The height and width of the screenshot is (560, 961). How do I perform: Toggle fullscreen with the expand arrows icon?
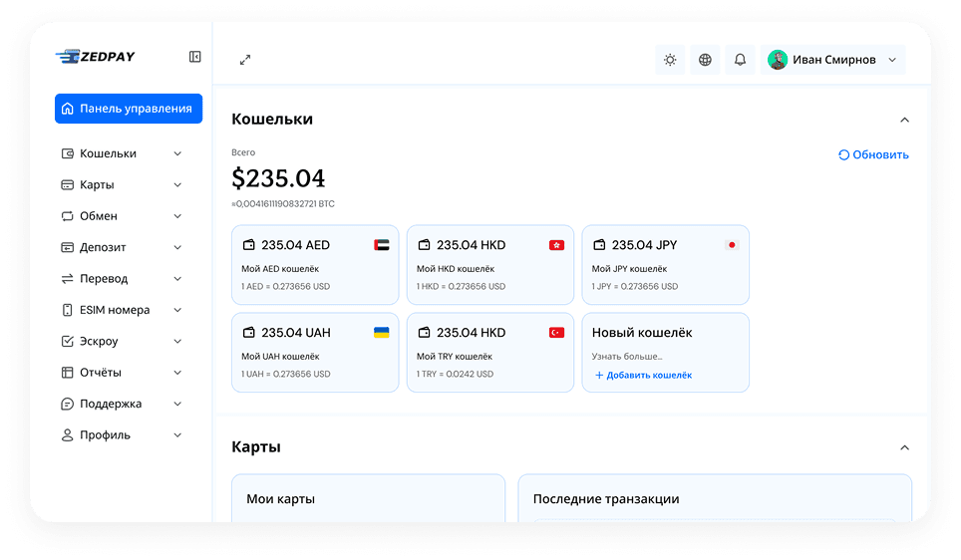pyautogui.click(x=245, y=60)
